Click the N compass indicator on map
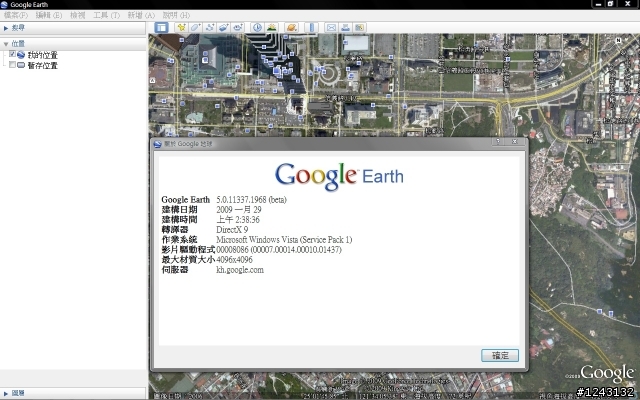 618,40
